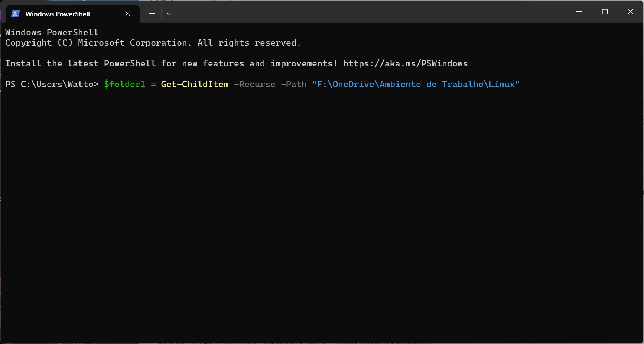This screenshot has height=344, width=644.
Task: Click the Windows PowerShell banner text line
Action: (x=52, y=33)
